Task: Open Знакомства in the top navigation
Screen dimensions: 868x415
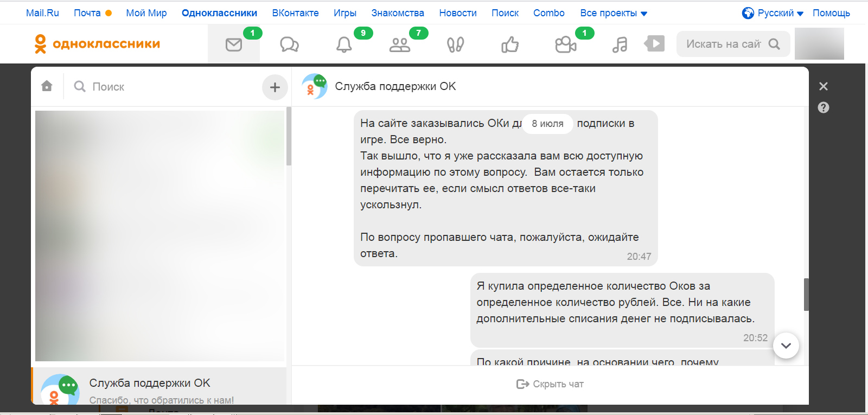Action: pyautogui.click(x=398, y=13)
